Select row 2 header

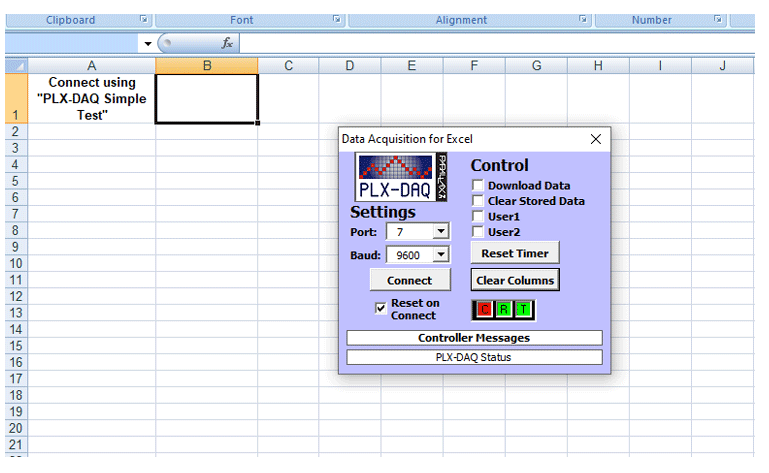(16, 131)
